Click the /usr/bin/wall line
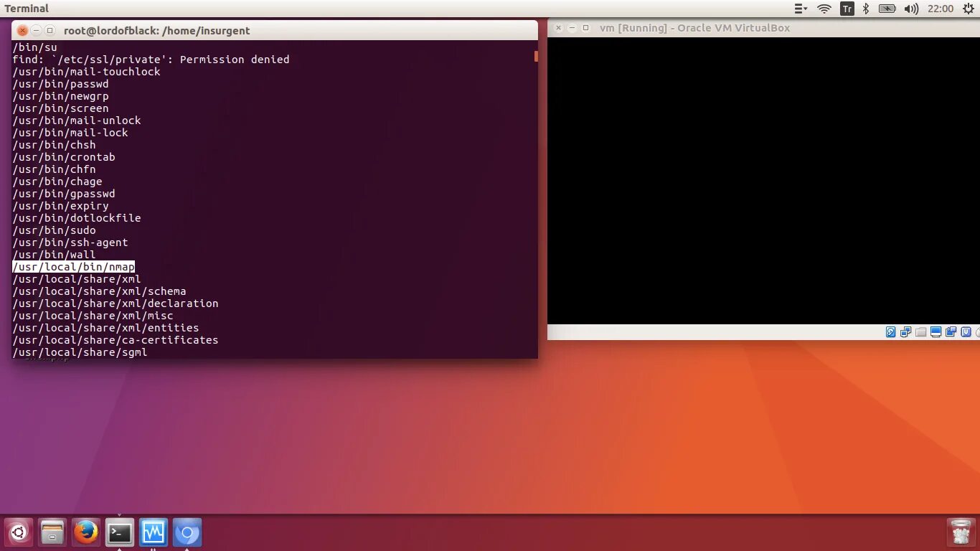Screen dimensions: 980x551 point(54,255)
